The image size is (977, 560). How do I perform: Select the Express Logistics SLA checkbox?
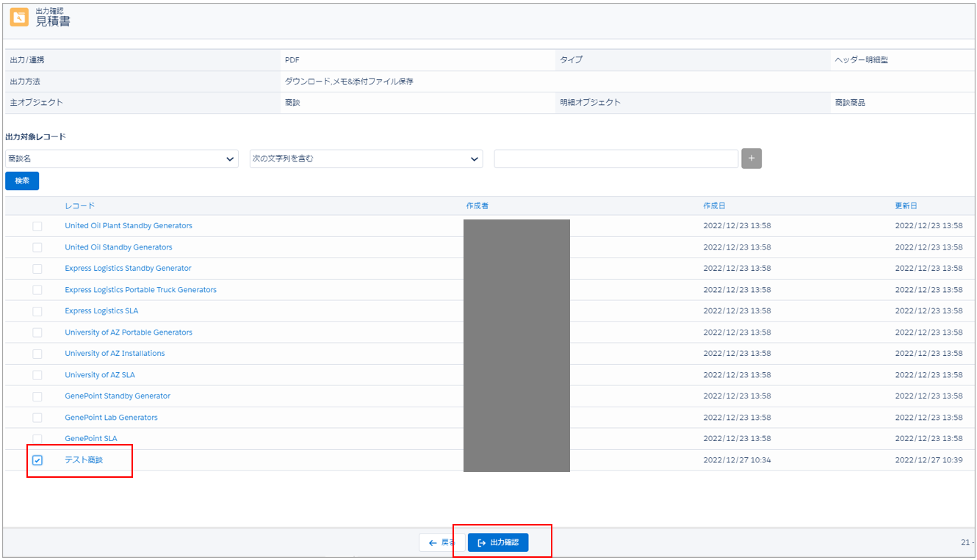tap(37, 311)
